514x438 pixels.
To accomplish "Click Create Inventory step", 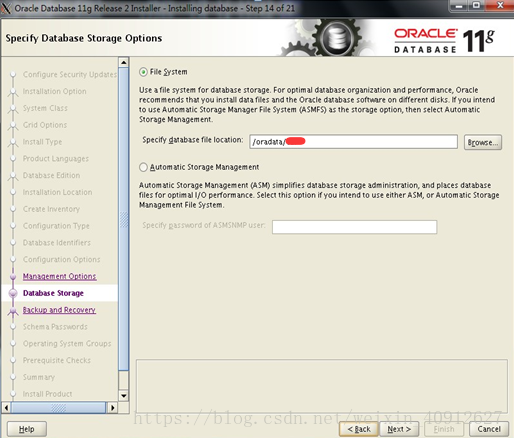I will point(51,209).
